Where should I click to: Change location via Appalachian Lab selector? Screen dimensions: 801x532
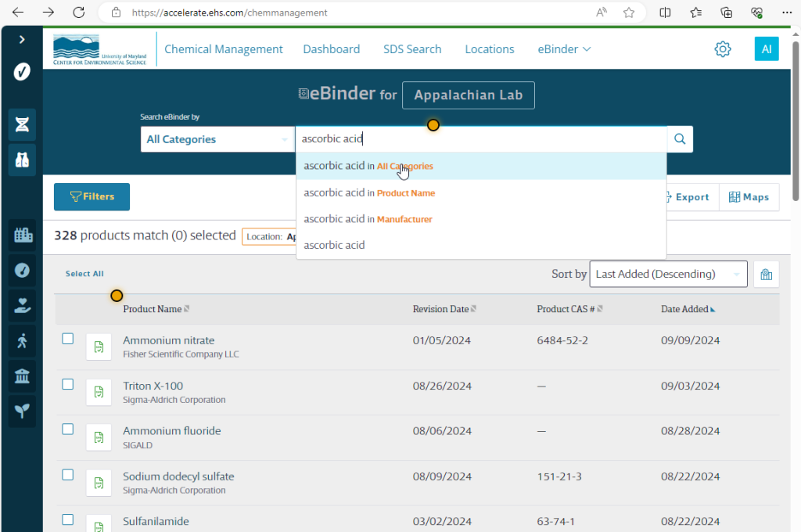(x=468, y=95)
